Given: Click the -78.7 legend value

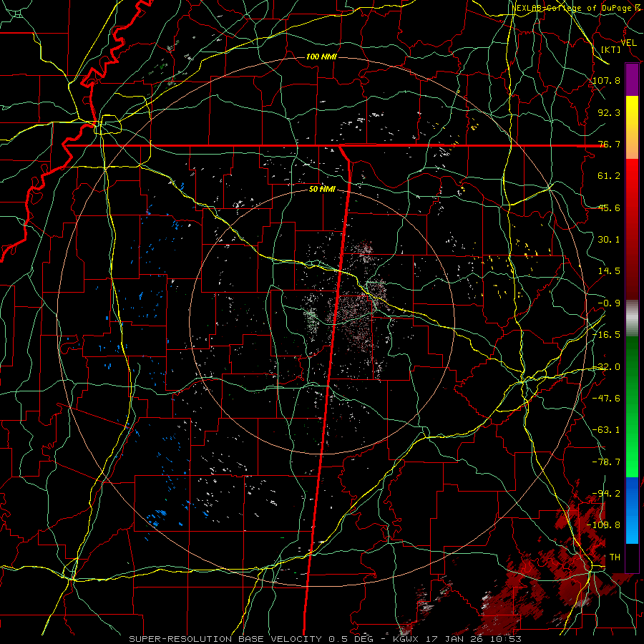Looking at the screenshot, I should tap(607, 462).
